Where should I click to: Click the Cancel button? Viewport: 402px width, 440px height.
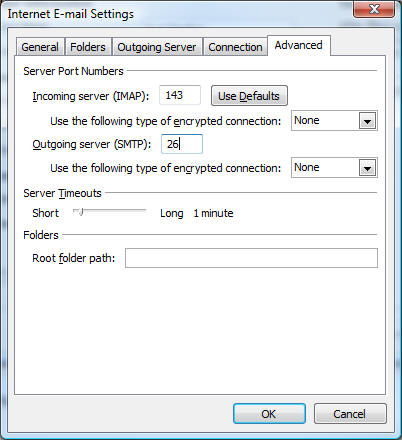pyautogui.click(x=350, y=414)
